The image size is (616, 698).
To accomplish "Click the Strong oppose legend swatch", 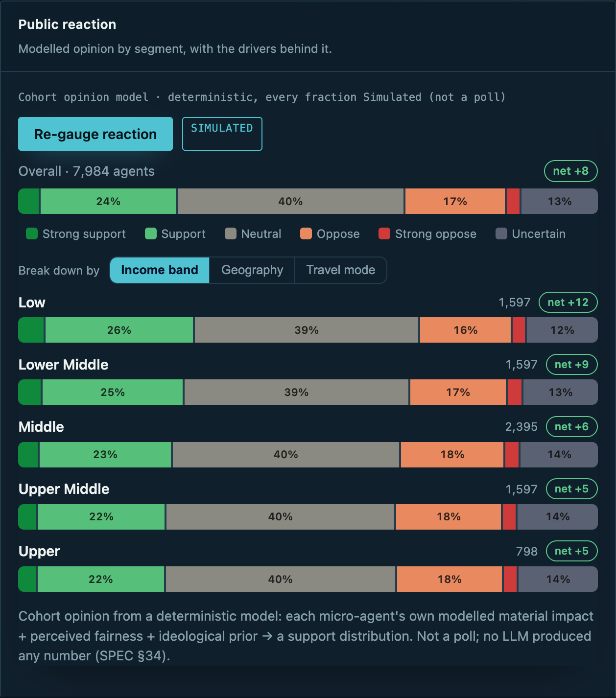I will point(384,233).
